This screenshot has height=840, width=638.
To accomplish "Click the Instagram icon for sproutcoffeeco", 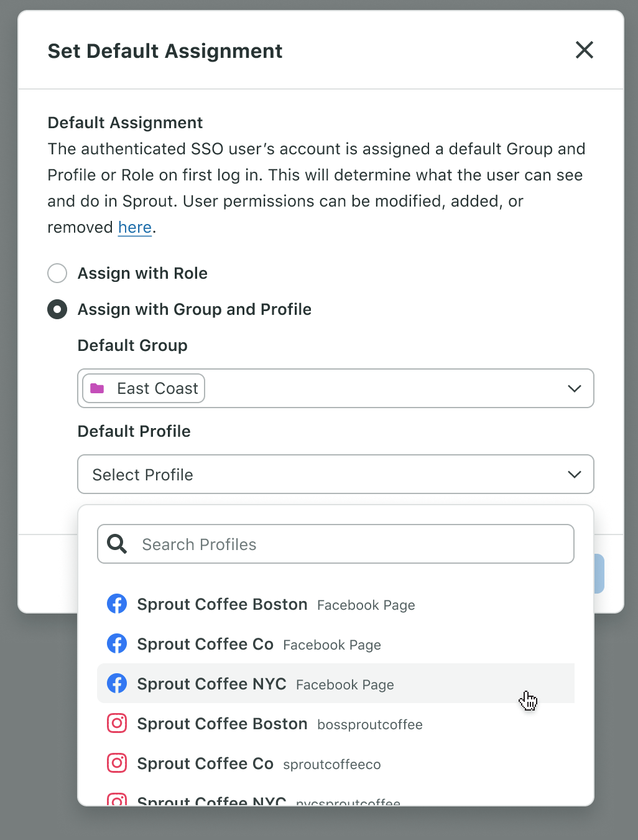I will pyautogui.click(x=117, y=763).
